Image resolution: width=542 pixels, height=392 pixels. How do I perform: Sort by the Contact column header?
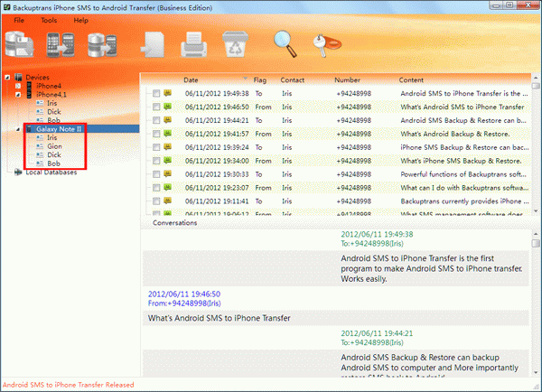pos(292,79)
